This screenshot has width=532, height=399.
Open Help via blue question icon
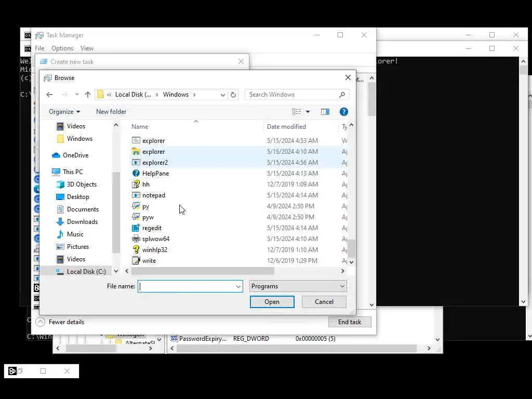coord(344,112)
